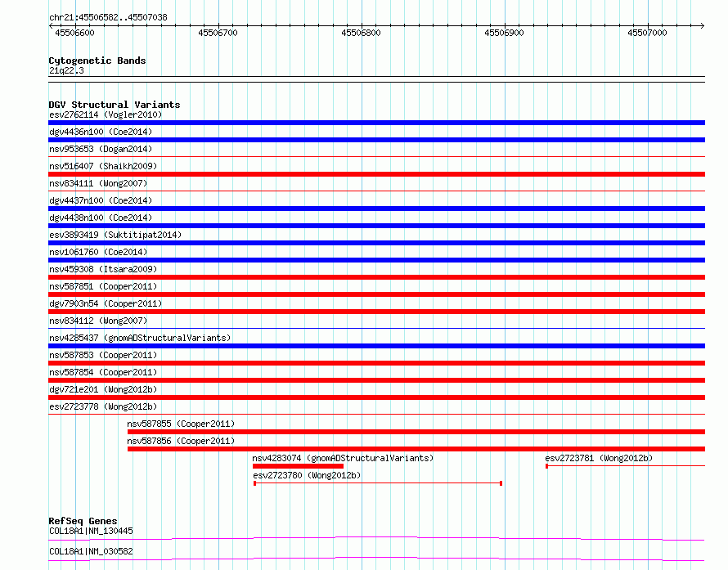
Task: Open the RefSeq Genes track title
Action: pos(83,521)
